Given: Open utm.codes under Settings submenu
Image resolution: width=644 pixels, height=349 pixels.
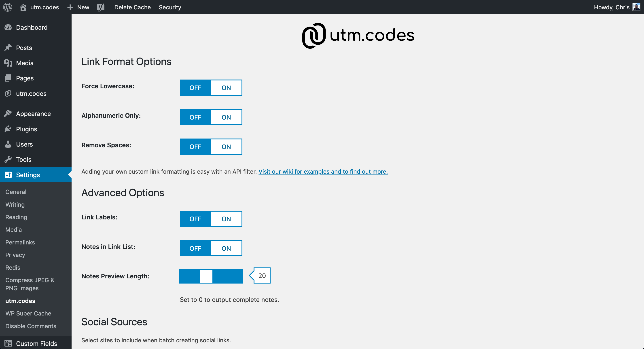Looking at the screenshot, I should tap(20, 301).
